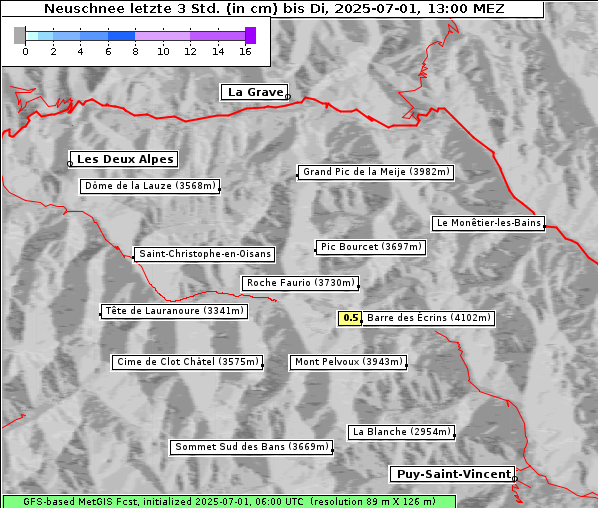The image size is (598, 508).
Task: Select the Puy-Saint-Vincent location label
Action: [x=453, y=474]
